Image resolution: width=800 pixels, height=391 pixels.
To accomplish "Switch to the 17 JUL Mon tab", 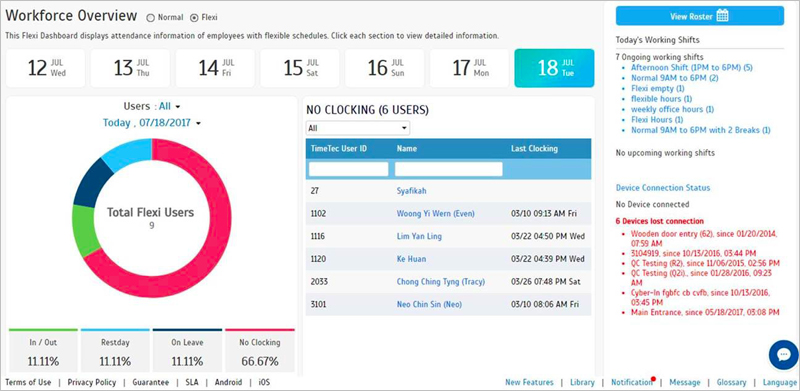I will tap(469, 68).
